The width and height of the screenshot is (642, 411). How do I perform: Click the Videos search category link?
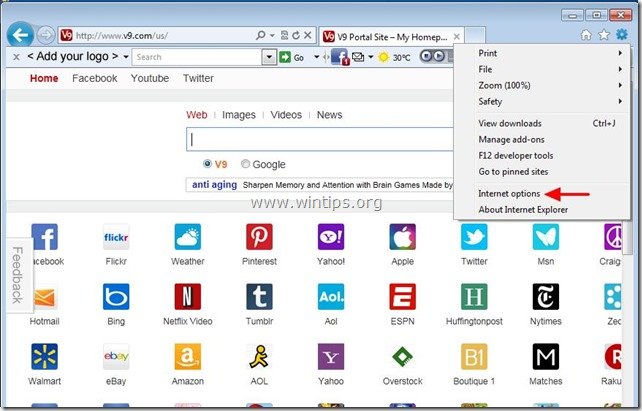pyautogui.click(x=286, y=115)
